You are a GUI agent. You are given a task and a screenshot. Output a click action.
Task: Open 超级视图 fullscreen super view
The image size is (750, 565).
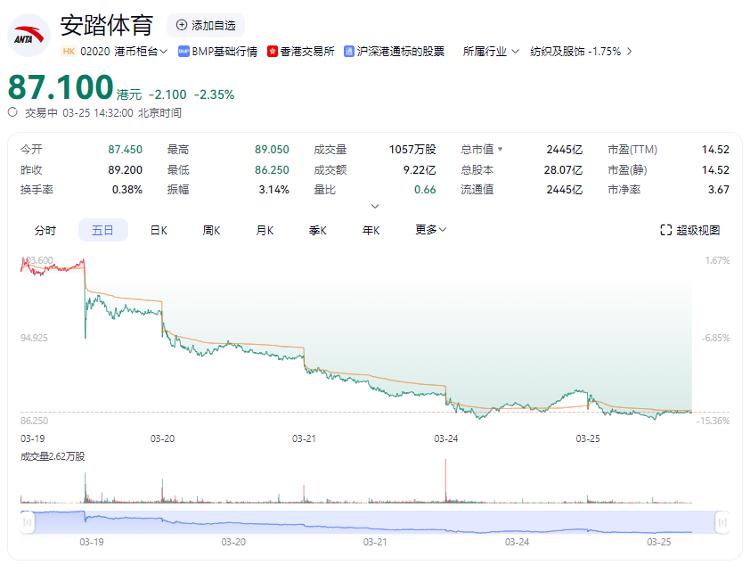coord(690,230)
